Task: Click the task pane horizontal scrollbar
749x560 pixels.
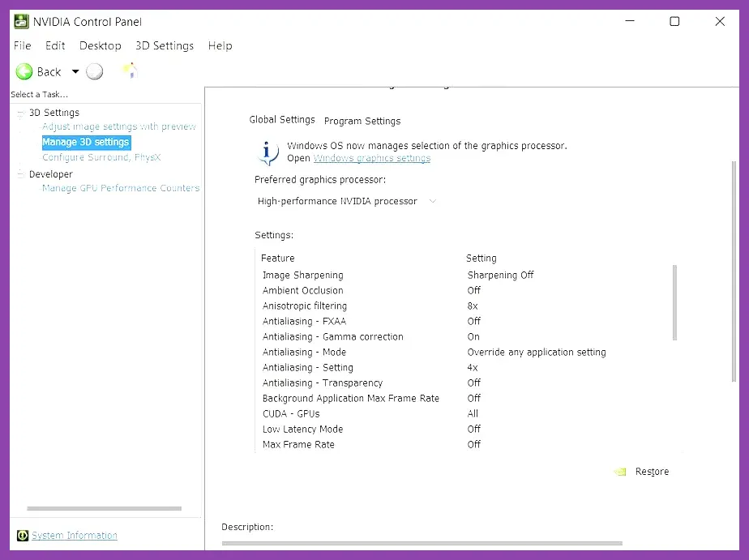Action: 104,508
